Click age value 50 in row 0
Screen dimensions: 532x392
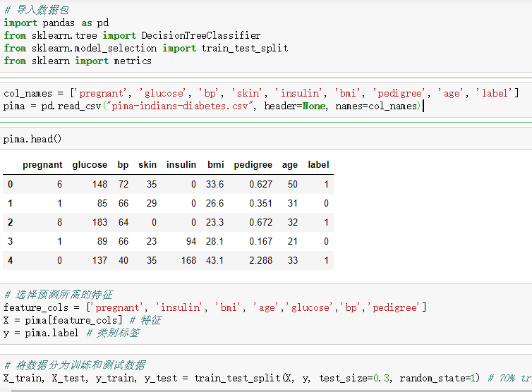click(x=293, y=184)
